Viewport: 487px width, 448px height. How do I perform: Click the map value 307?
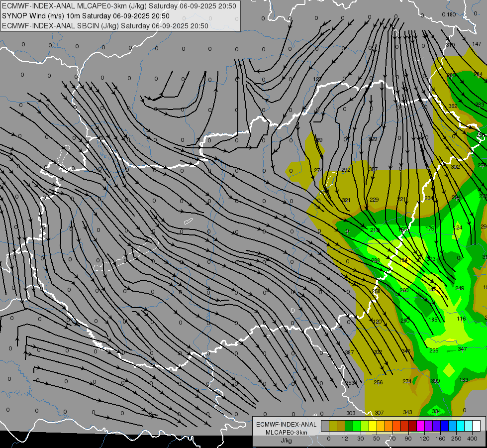[x=379, y=413]
